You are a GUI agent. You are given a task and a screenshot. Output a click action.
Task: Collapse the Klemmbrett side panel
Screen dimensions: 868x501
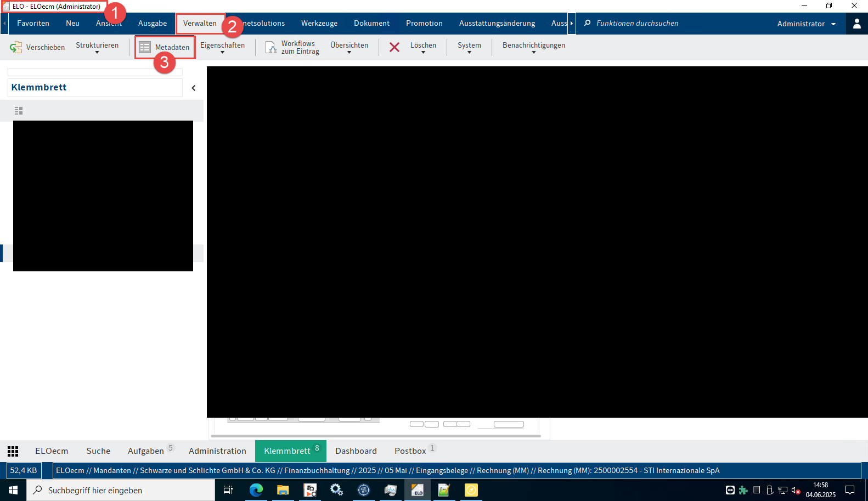[194, 88]
